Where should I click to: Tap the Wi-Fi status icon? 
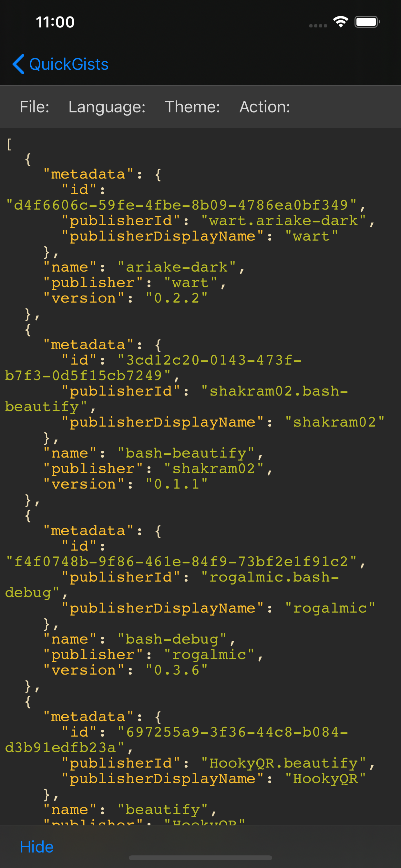340,22
